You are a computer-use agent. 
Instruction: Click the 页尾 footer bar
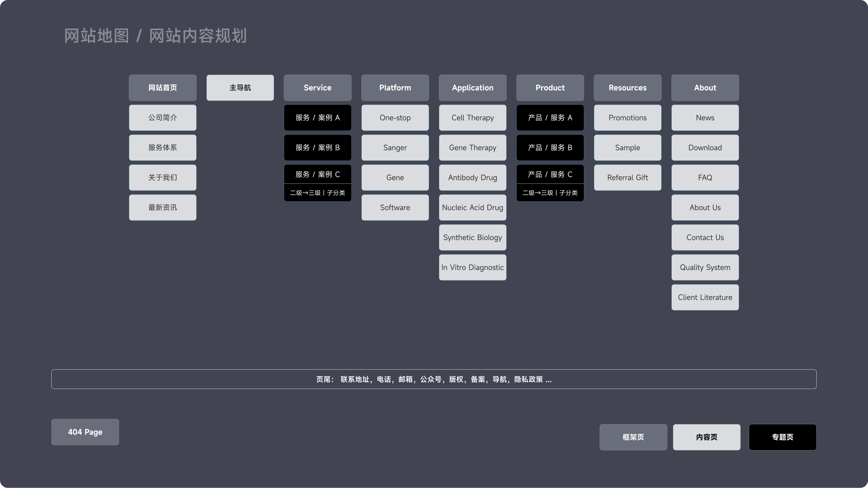tap(434, 379)
